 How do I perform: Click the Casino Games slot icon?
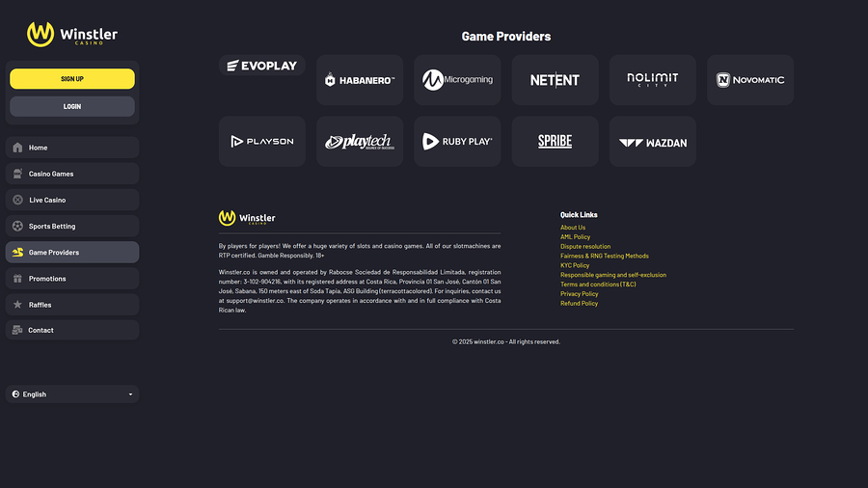click(x=17, y=174)
